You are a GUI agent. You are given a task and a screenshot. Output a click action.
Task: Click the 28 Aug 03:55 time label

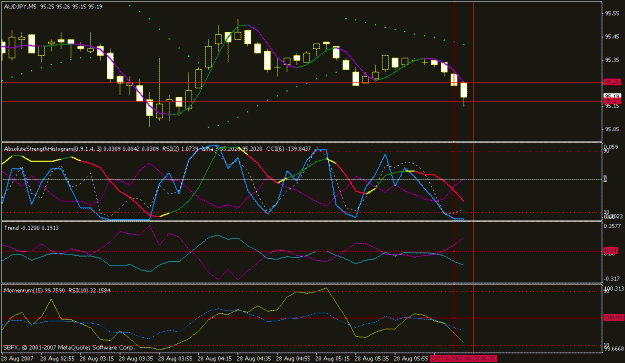(x=175, y=359)
